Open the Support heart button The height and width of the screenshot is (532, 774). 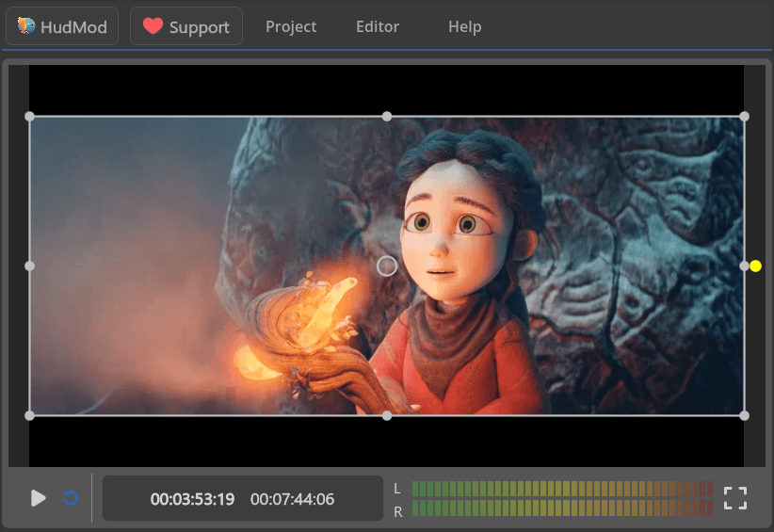[x=186, y=26]
